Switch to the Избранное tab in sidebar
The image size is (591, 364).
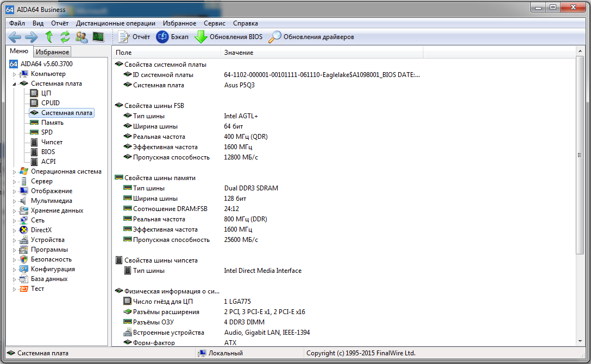[52, 52]
